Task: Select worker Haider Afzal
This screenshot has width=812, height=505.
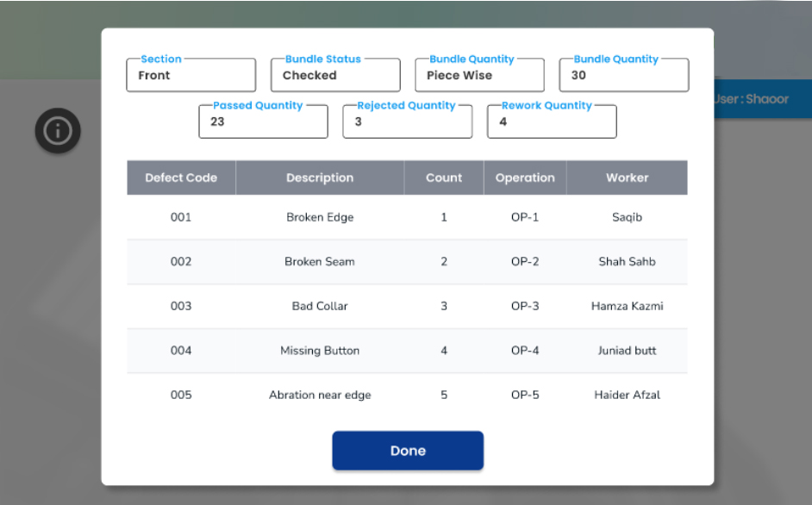Action: click(x=628, y=396)
